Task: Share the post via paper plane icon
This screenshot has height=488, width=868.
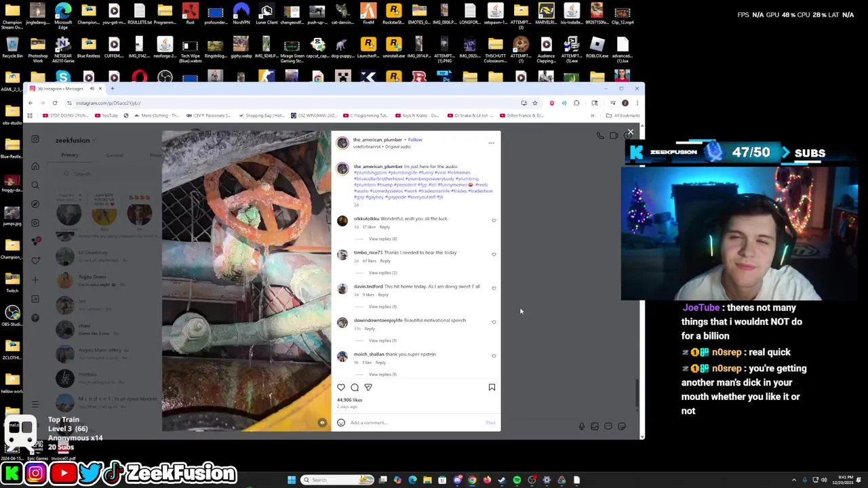Action: (x=368, y=387)
